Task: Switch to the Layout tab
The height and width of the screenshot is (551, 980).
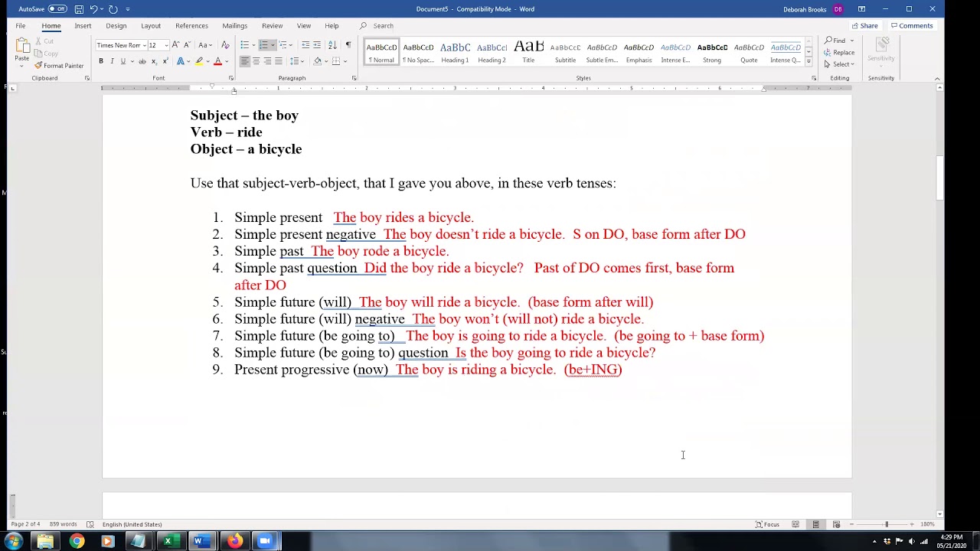Action: point(151,25)
